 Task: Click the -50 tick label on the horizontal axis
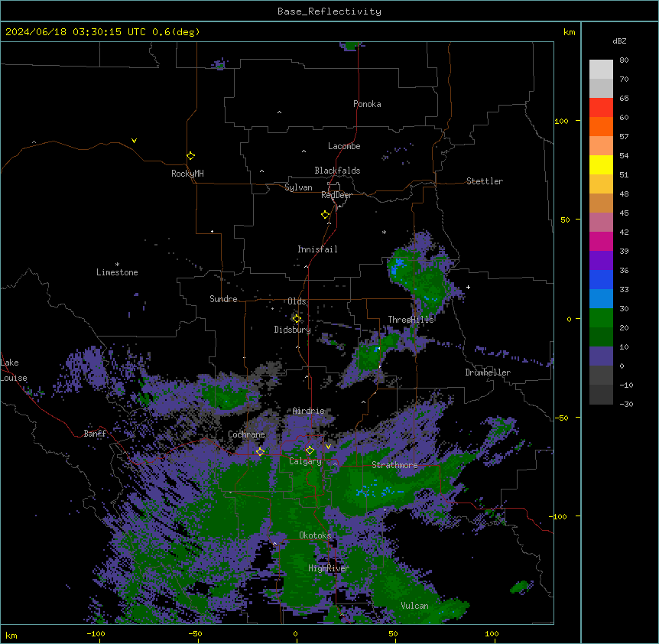point(195,633)
